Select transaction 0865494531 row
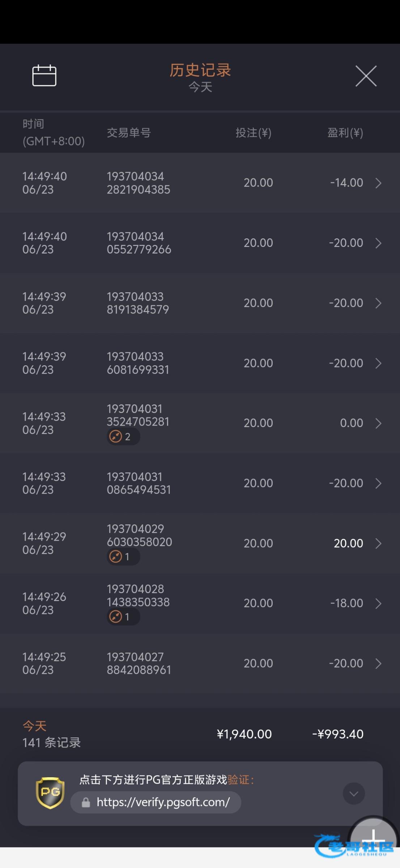 pyautogui.click(x=200, y=483)
